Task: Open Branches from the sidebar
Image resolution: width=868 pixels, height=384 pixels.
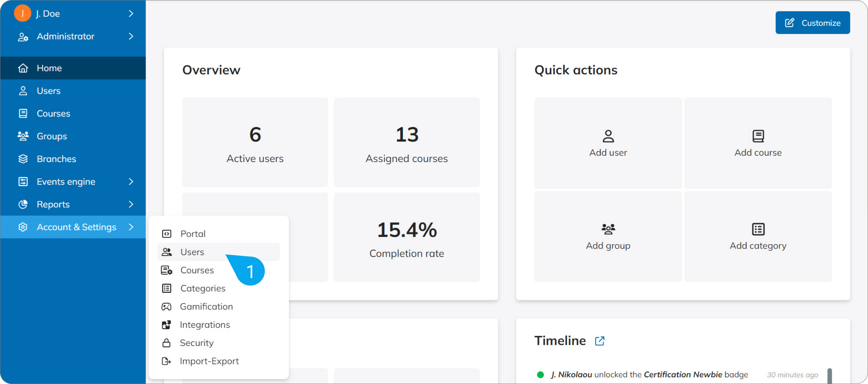Action: [x=73, y=159]
